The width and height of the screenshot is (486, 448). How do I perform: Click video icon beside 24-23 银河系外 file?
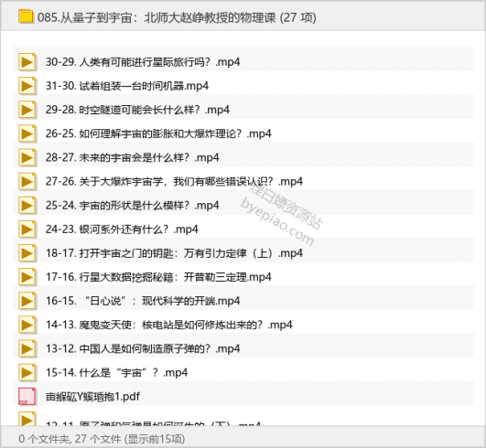coord(27,229)
